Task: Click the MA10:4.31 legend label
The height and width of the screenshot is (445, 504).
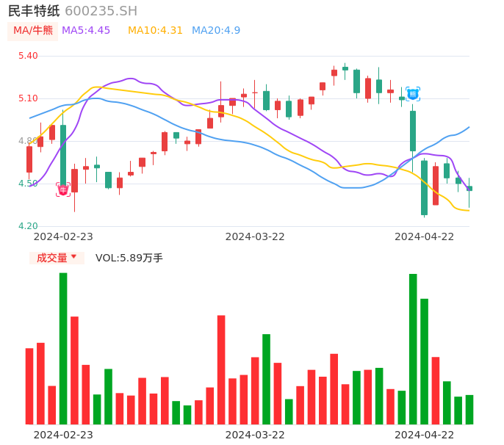Action: [155, 31]
